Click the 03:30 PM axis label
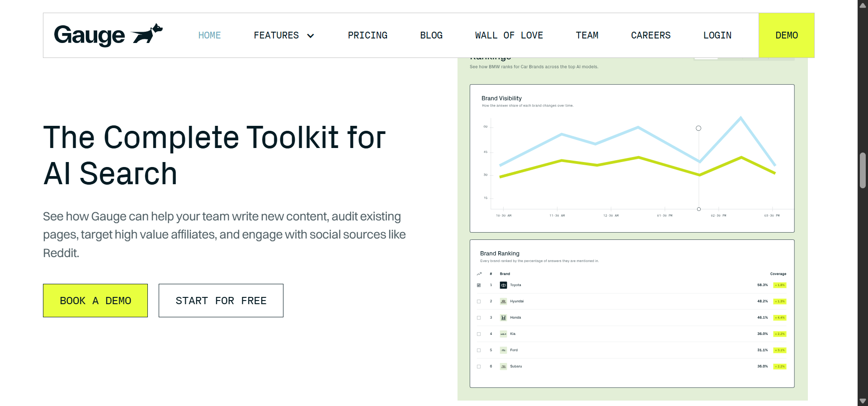This screenshot has width=868, height=406. point(772,216)
